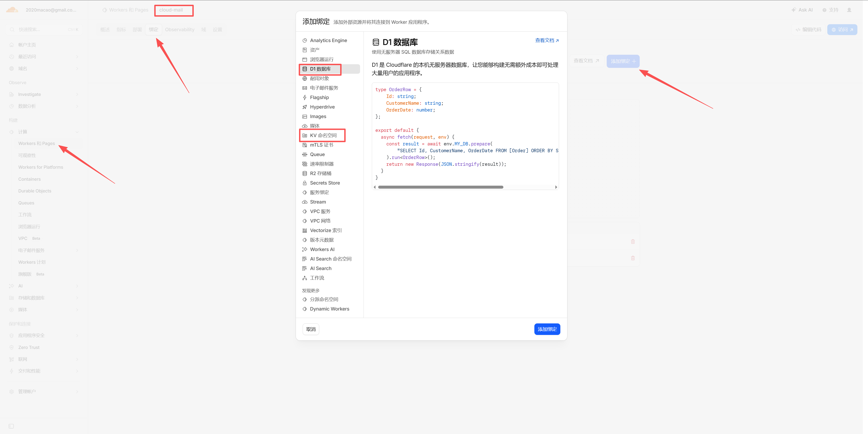Screen dimensions: 868x434
Task: Expand the 数据分析 sidebar chevron
Action: click(x=77, y=106)
